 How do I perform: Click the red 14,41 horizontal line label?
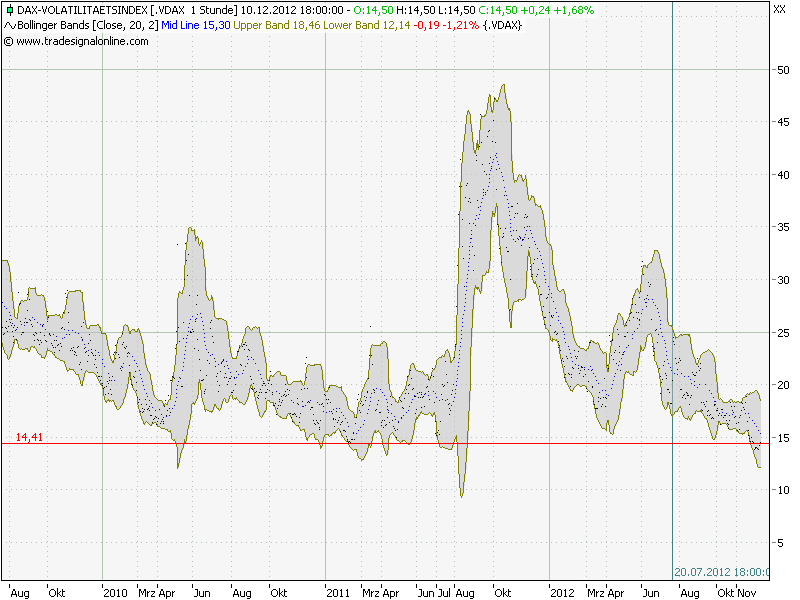point(29,437)
